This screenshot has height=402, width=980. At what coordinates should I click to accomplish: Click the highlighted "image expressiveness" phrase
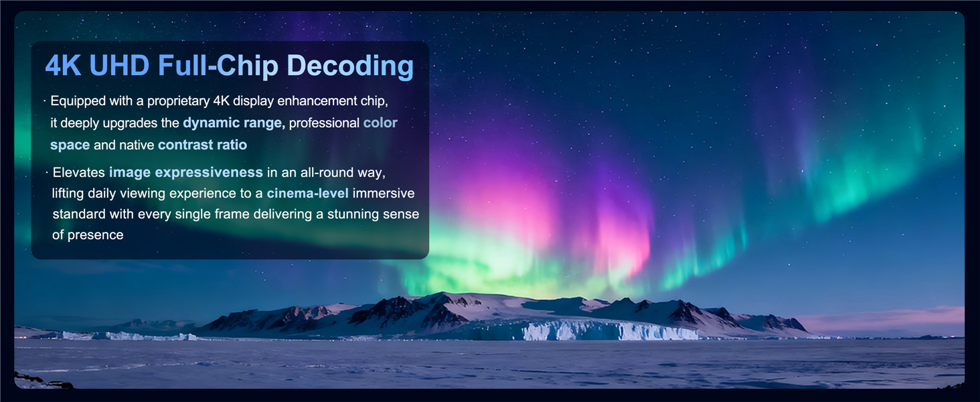point(186,173)
